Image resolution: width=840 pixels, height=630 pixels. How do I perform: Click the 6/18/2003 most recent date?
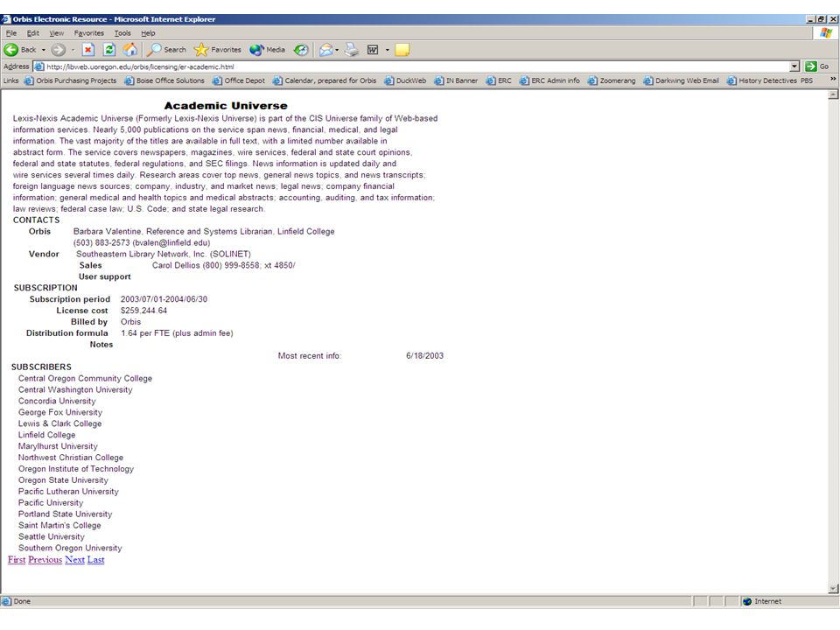coord(425,355)
